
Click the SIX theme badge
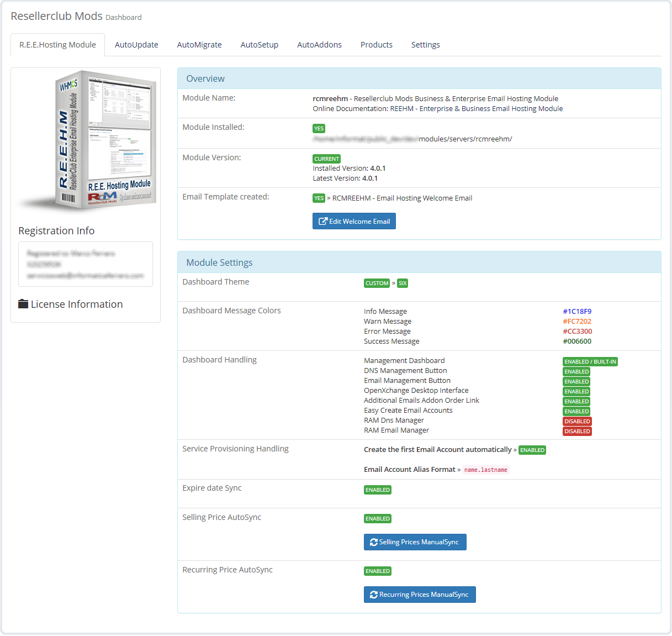pos(403,283)
